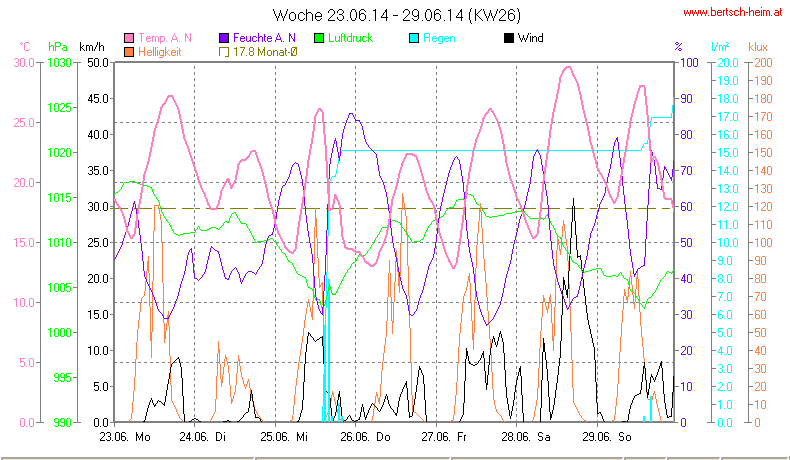Select the Regen legend label
The height and width of the screenshot is (460, 790).
441,38
